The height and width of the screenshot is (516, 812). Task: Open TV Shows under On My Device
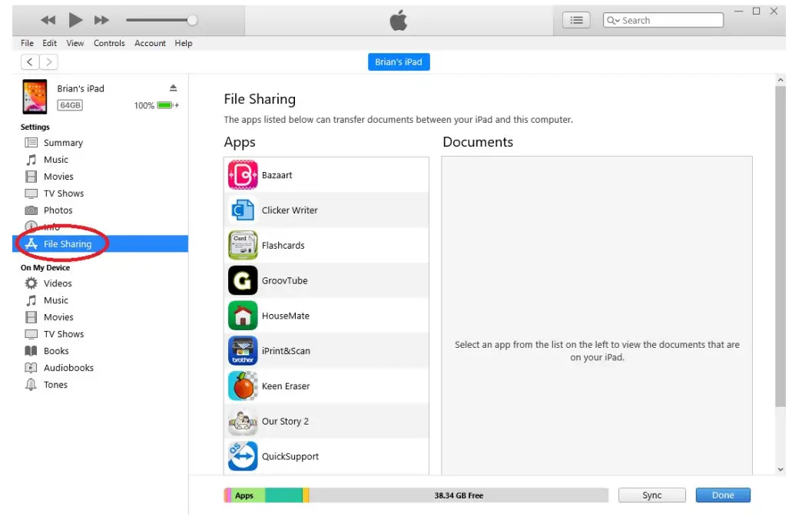click(x=64, y=334)
